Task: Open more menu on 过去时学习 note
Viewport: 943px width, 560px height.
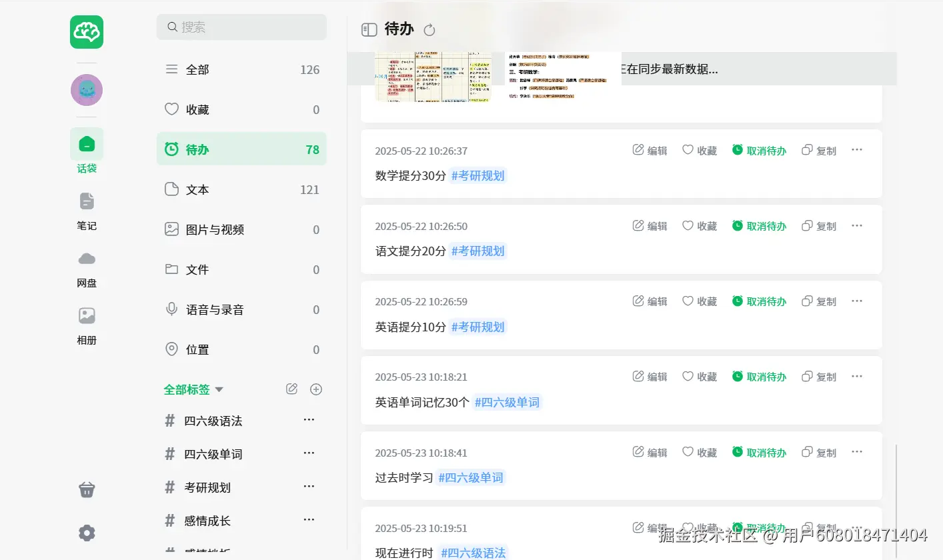Action: tap(857, 452)
